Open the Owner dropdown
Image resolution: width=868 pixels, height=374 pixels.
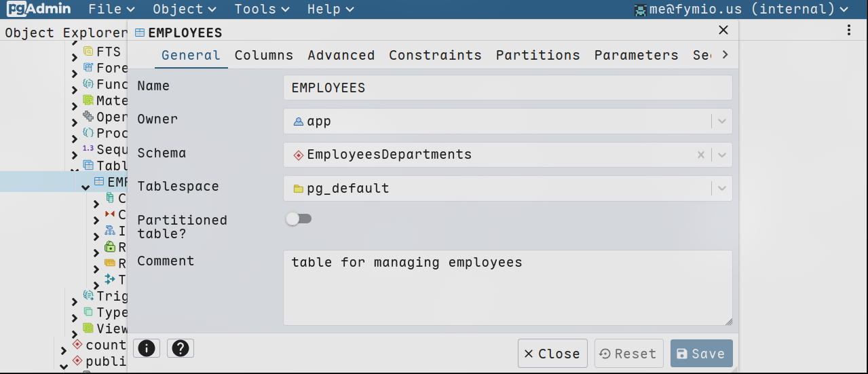point(722,121)
